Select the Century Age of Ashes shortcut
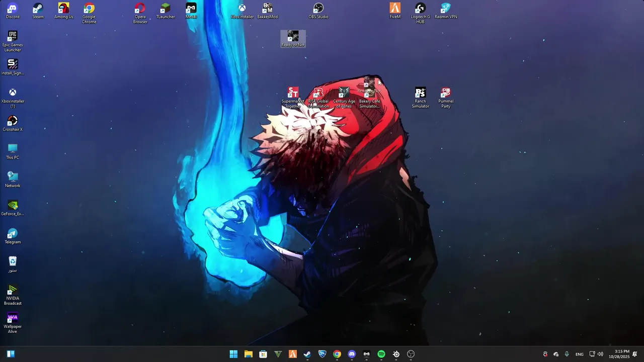644x362 pixels. click(344, 98)
